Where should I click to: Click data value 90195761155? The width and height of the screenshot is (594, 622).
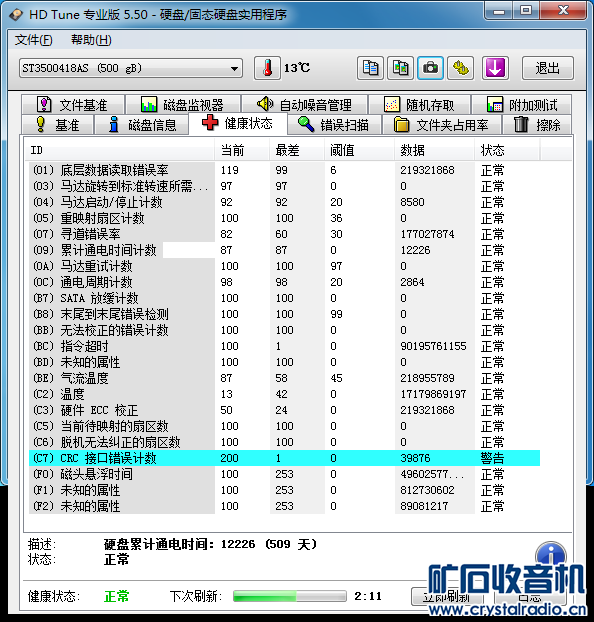433,346
